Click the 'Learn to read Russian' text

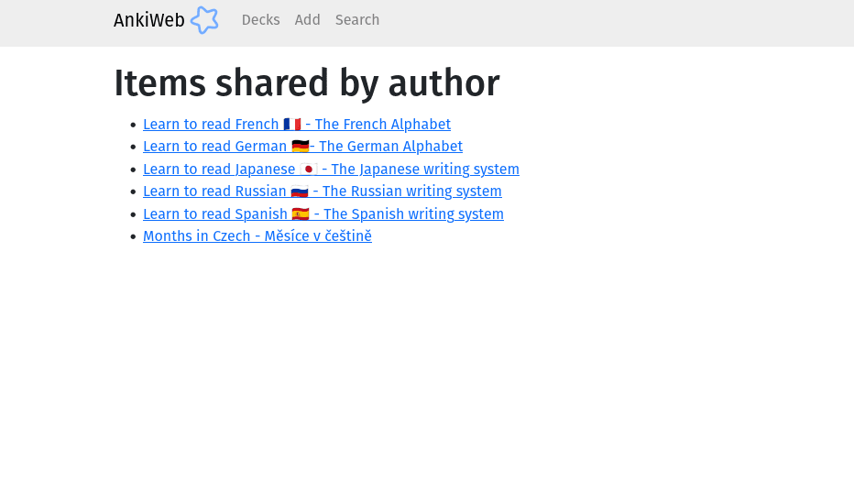pyautogui.click(x=214, y=192)
